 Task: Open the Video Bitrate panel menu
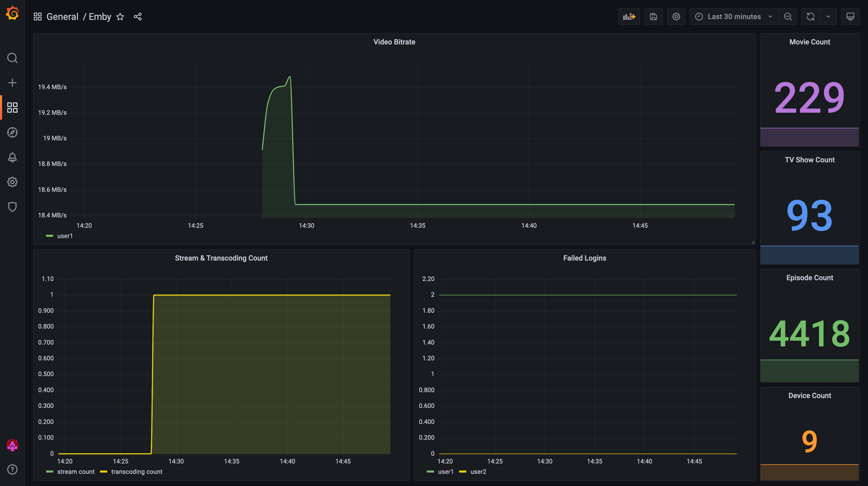click(x=394, y=42)
